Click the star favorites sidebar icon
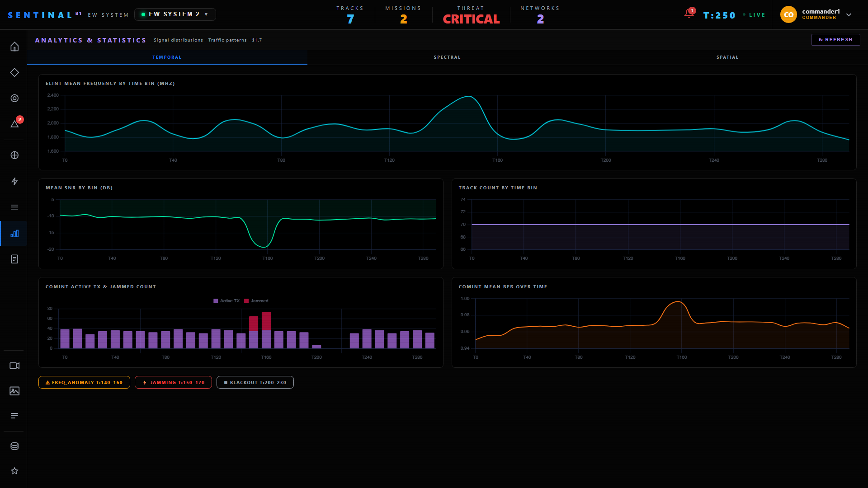The image size is (868, 488). coord(14,471)
